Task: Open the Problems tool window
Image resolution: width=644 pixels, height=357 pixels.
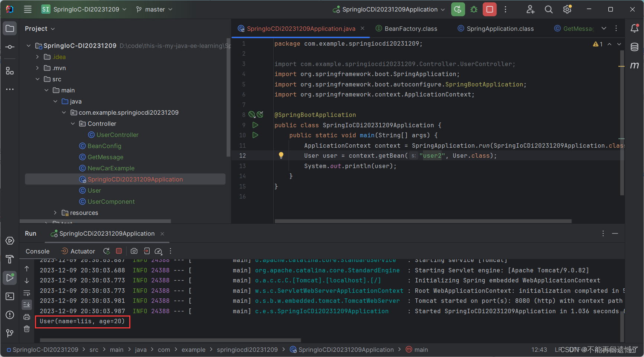Action: (10, 315)
